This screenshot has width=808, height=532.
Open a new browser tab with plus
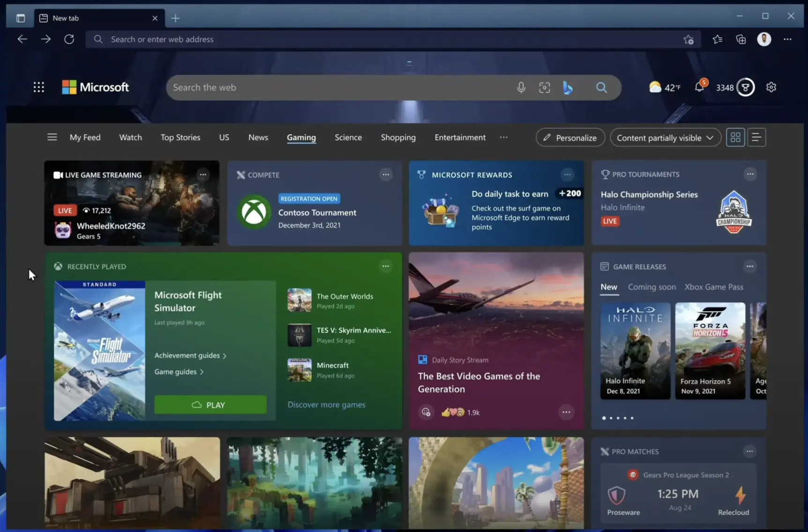coord(175,18)
